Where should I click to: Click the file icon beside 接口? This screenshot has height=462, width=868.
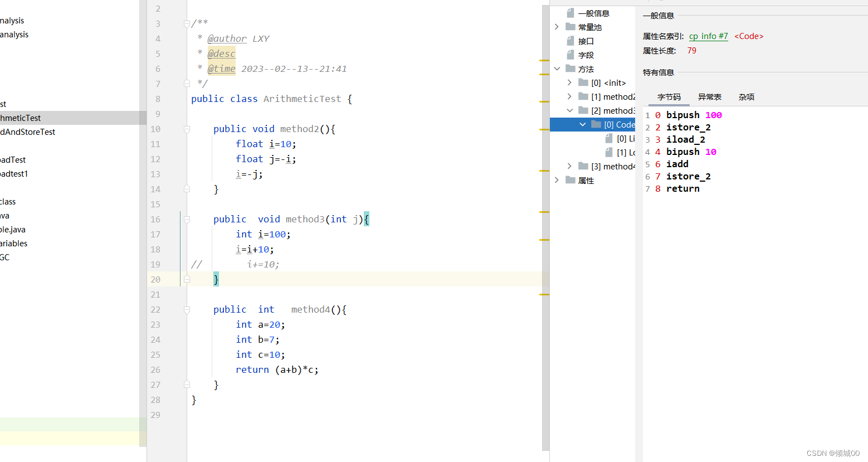(570, 41)
